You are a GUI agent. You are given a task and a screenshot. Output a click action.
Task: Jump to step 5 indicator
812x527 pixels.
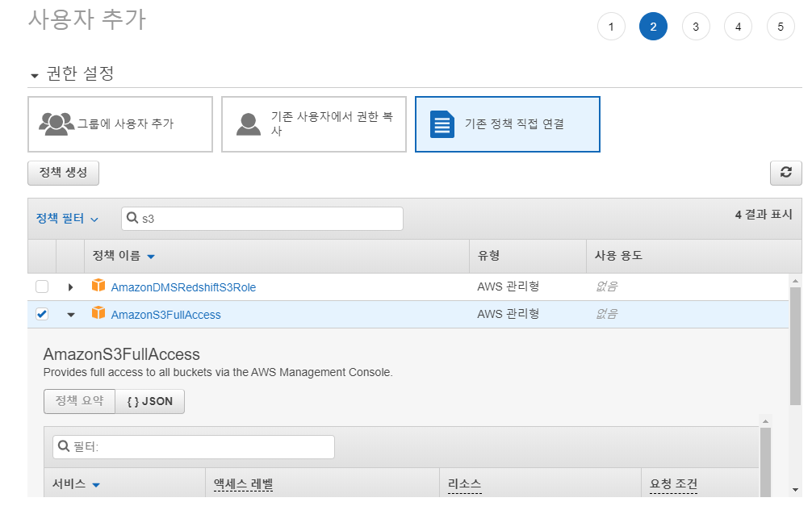[x=781, y=27]
